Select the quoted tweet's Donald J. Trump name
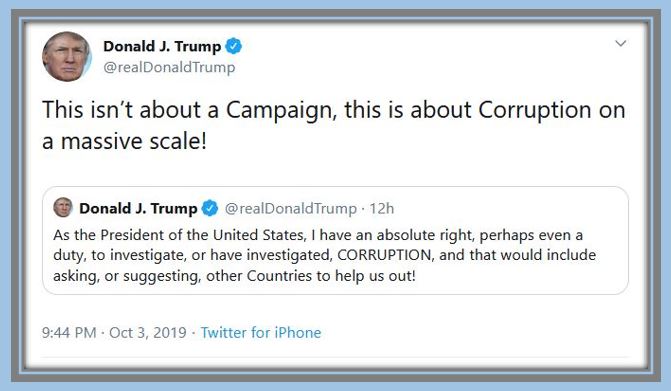 coord(138,208)
